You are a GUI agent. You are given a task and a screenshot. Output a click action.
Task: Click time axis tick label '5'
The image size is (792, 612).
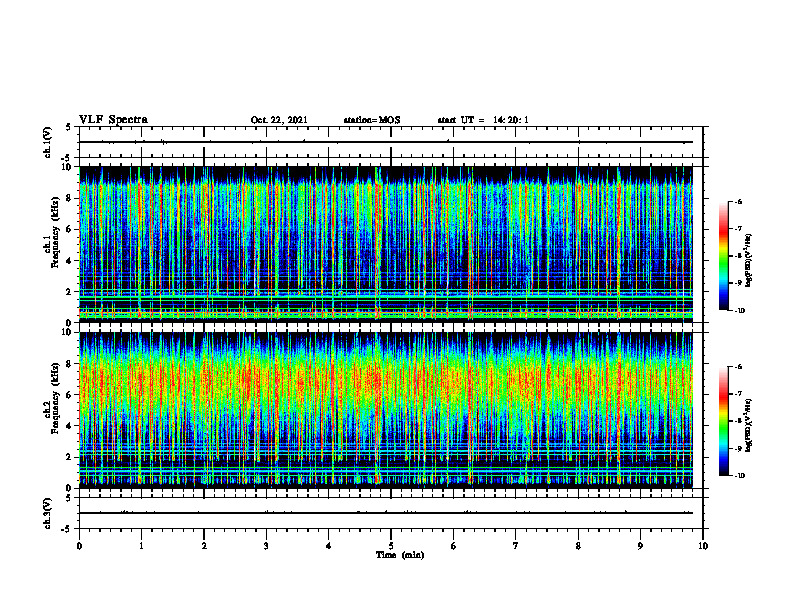tap(391, 546)
